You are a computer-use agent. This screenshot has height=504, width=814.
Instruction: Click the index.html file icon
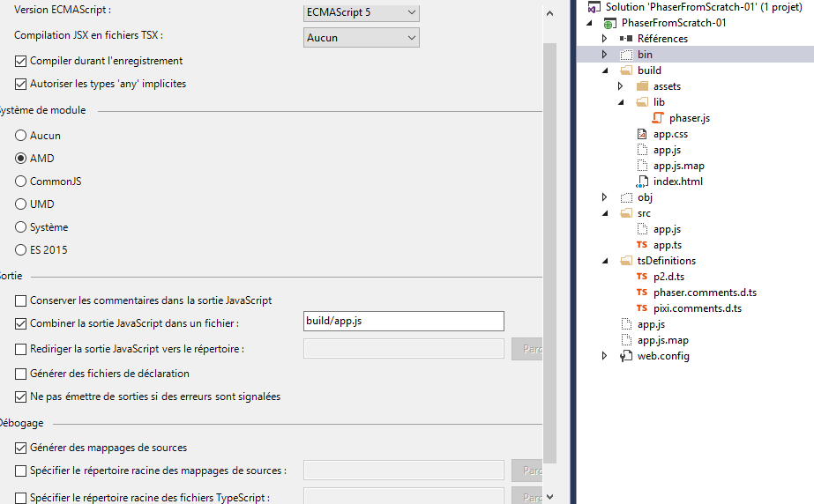(x=642, y=182)
